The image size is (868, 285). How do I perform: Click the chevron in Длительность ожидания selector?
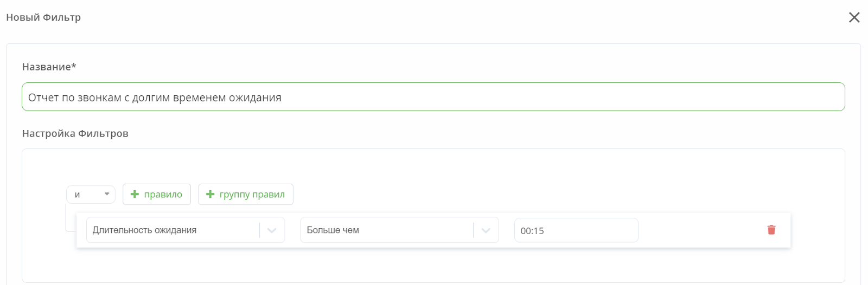click(272, 230)
